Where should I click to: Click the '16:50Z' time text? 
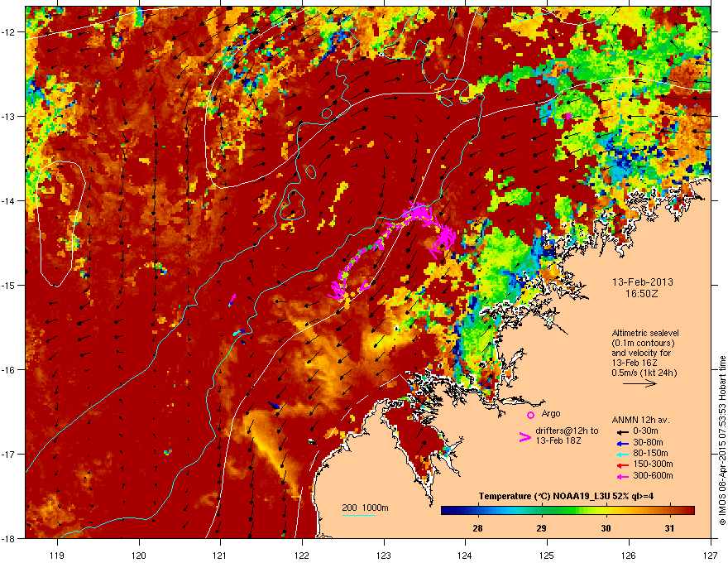coord(643,294)
